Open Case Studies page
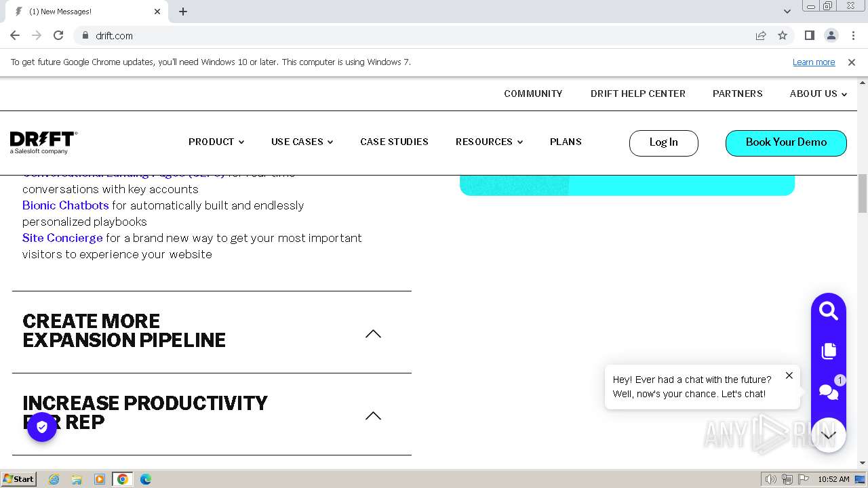The height and width of the screenshot is (488, 868). [394, 142]
